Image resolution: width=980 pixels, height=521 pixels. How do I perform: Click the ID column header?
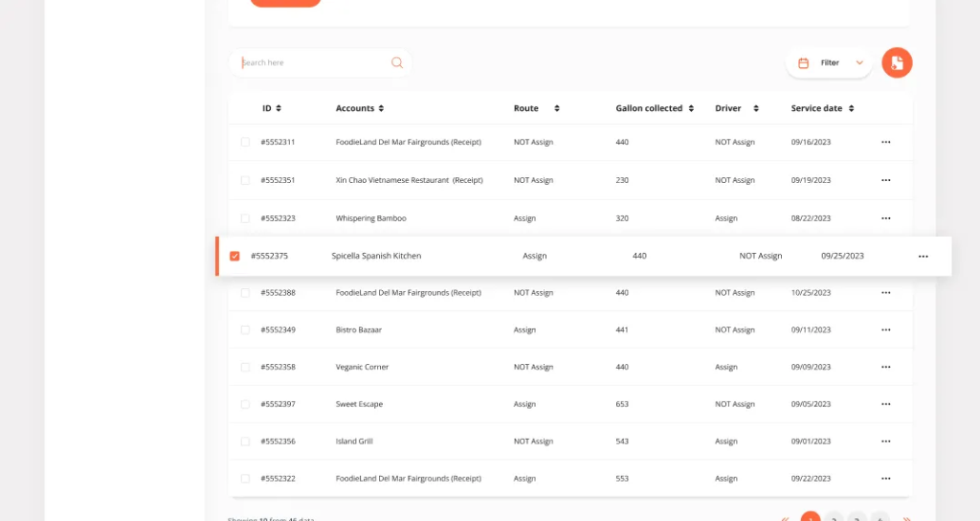267,108
